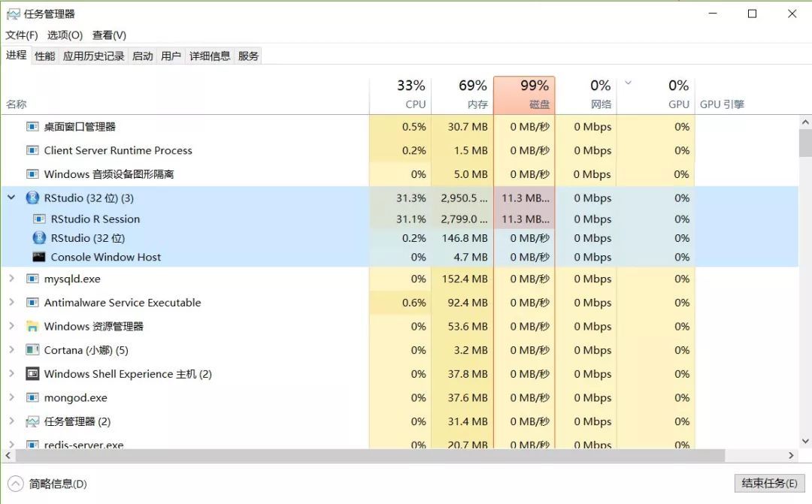812x504 pixels.
Task: Expand the 任务管理器 (2) group
Action: point(11,421)
